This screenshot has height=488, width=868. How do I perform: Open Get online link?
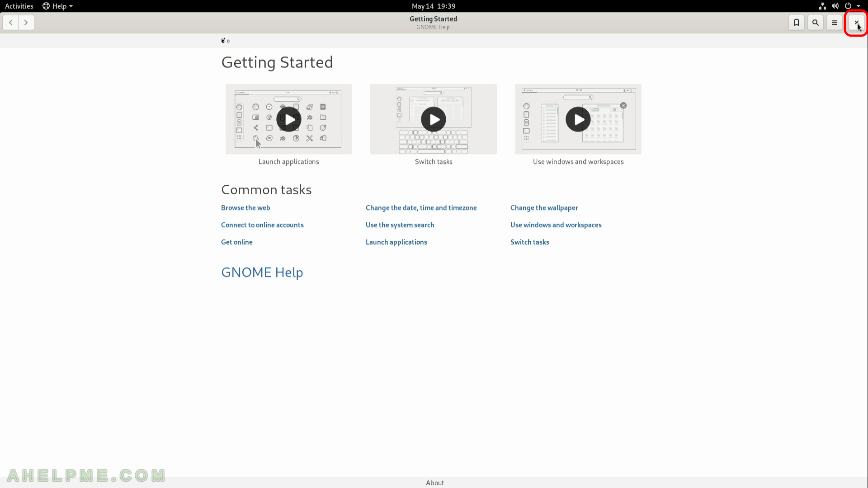pos(237,242)
